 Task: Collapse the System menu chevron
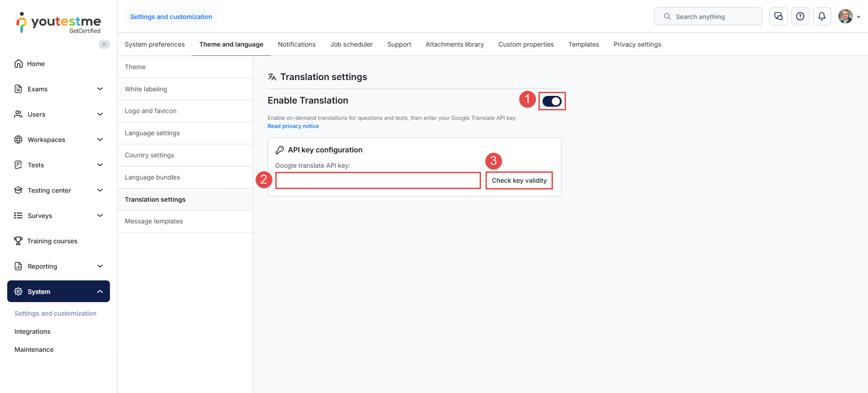pyautogui.click(x=100, y=292)
